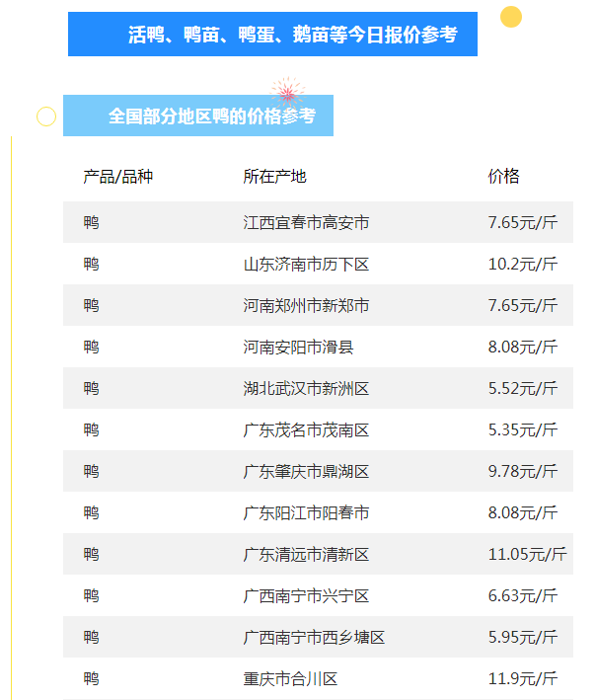Select the 价格 column header

point(503,177)
